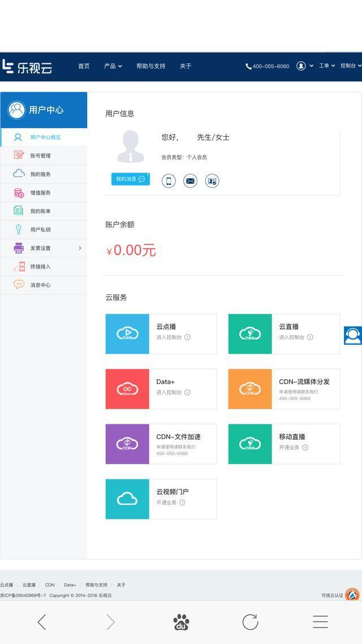Viewport: 362px width, 644px height.
Task: Click the 移动直播 green cloud tile
Action: (x=250, y=444)
